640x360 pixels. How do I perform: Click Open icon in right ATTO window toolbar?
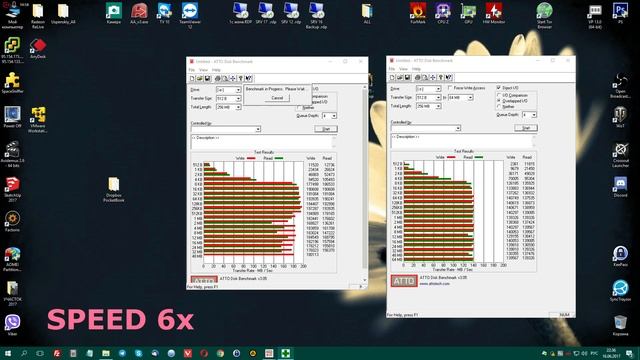point(400,77)
